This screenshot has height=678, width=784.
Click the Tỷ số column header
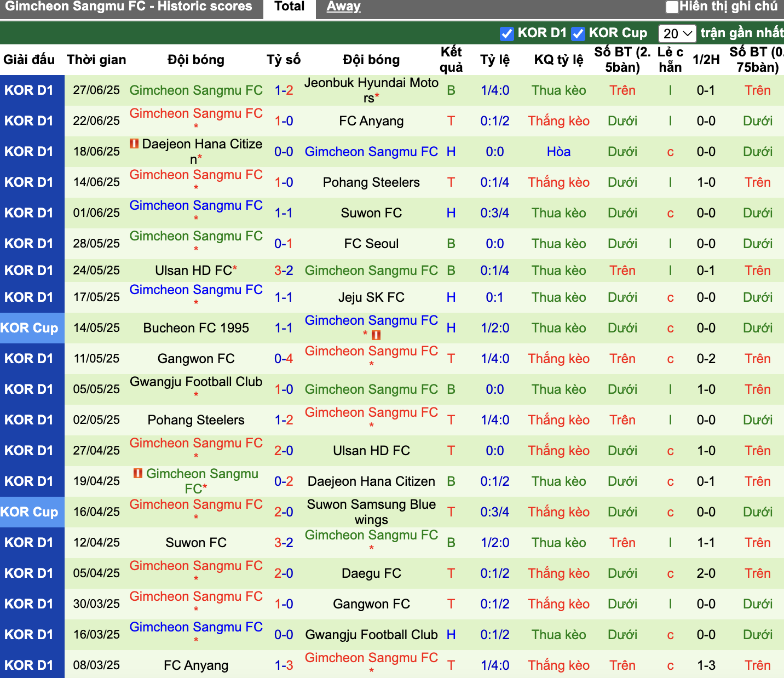[x=284, y=60]
